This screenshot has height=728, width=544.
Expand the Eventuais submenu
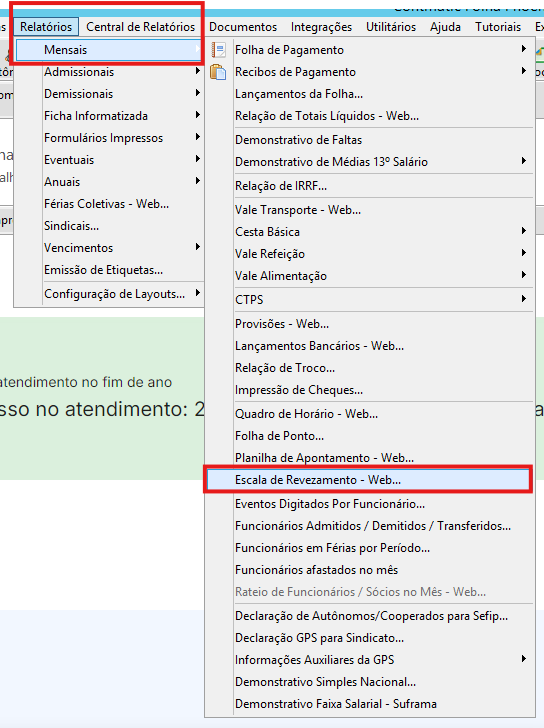point(109,160)
